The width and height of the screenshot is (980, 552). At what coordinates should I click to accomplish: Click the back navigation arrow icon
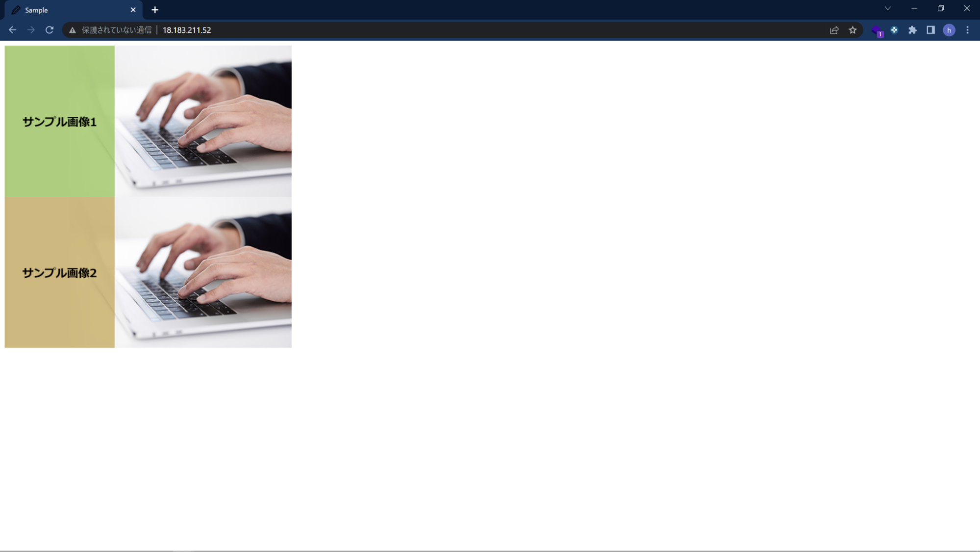tap(12, 29)
